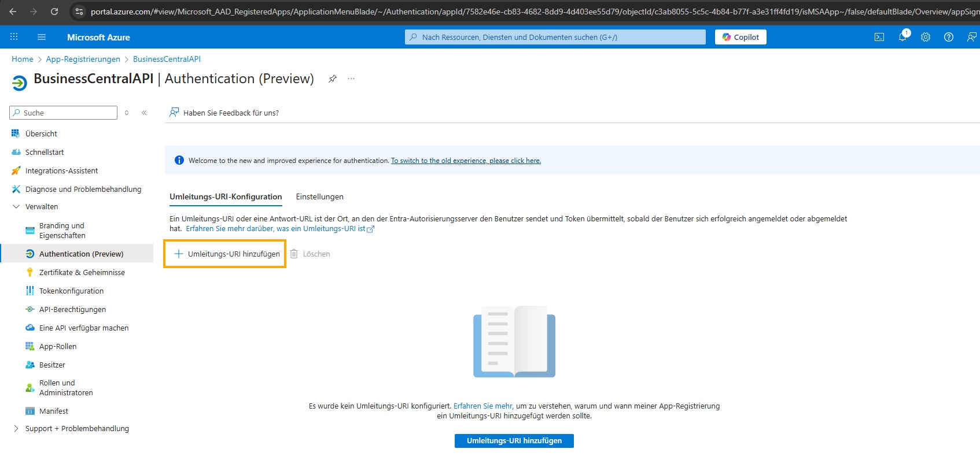Focus the global resource search box

[555, 37]
